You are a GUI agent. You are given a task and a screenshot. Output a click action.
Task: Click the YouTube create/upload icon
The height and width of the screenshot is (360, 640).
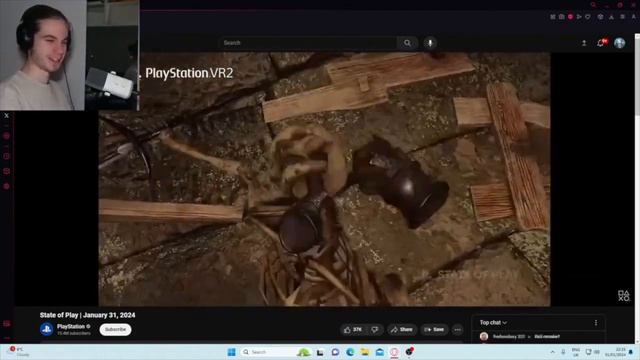click(584, 43)
